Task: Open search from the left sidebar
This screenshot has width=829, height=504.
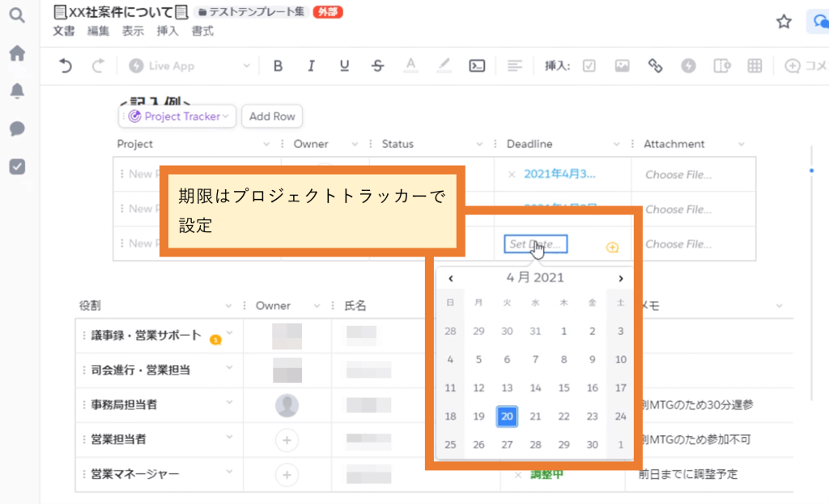Action: (x=17, y=15)
